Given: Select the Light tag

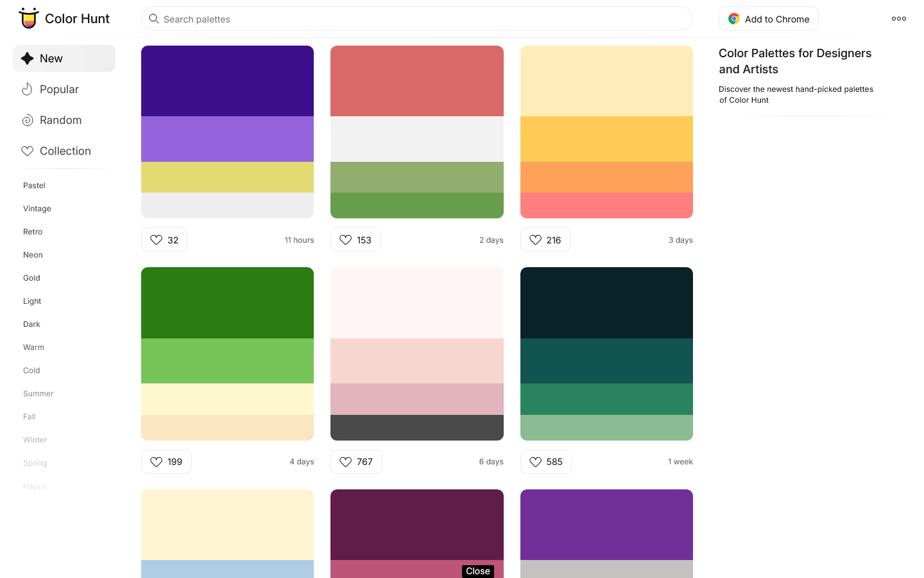Looking at the screenshot, I should point(32,301).
